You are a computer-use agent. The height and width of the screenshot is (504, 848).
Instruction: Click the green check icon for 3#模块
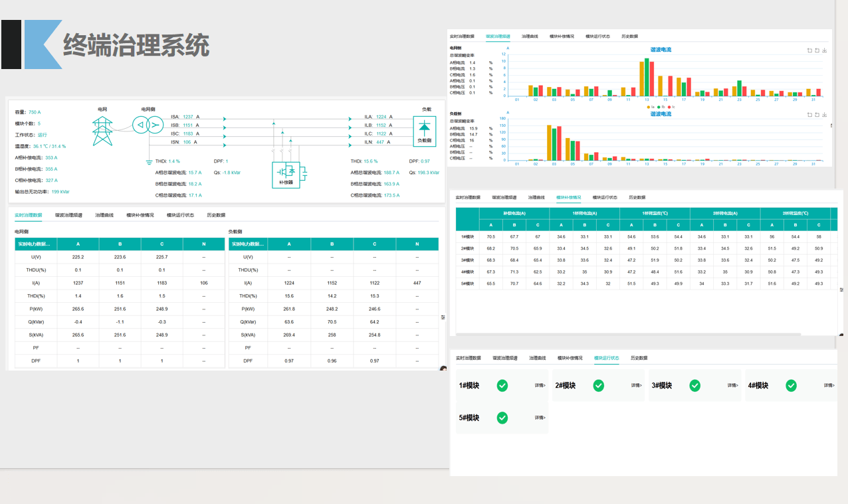click(x=695, y=385)
